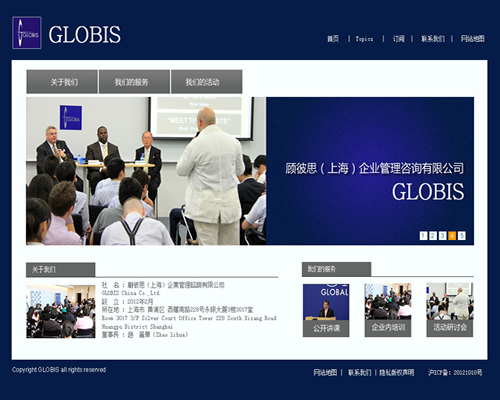Select highlighted orange slide indicator 4
500x400 pixels.
452,236
